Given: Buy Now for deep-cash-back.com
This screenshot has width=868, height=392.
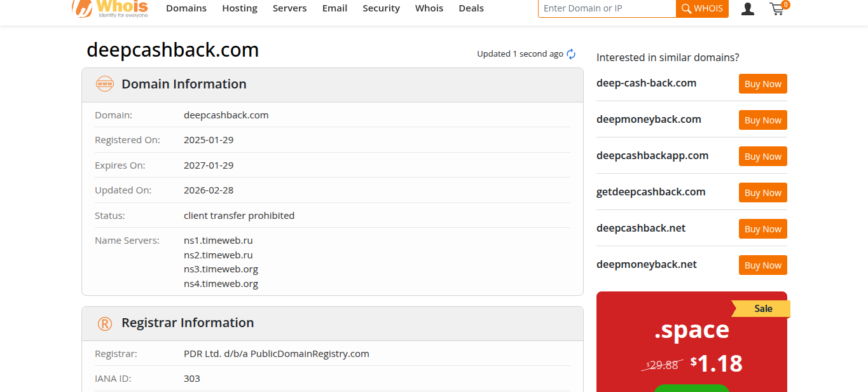Looking at the screenshot, I should pos(762,84).
